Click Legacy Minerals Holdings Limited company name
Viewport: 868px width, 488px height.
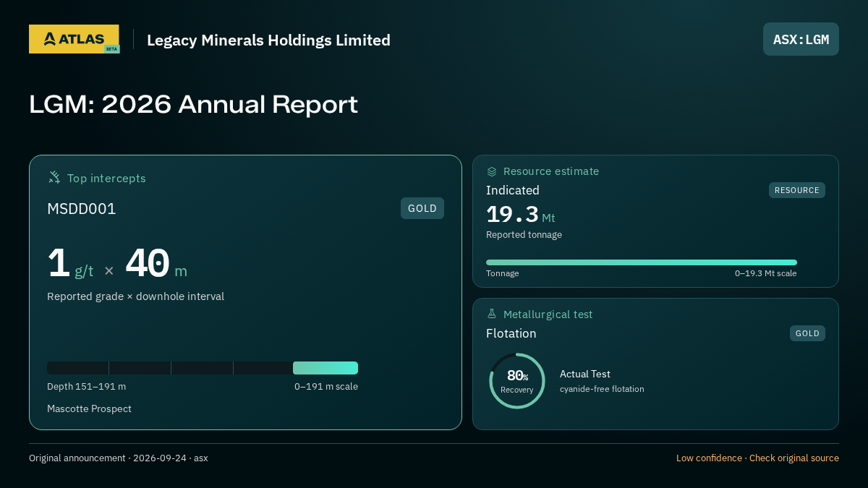pos(268,40)
